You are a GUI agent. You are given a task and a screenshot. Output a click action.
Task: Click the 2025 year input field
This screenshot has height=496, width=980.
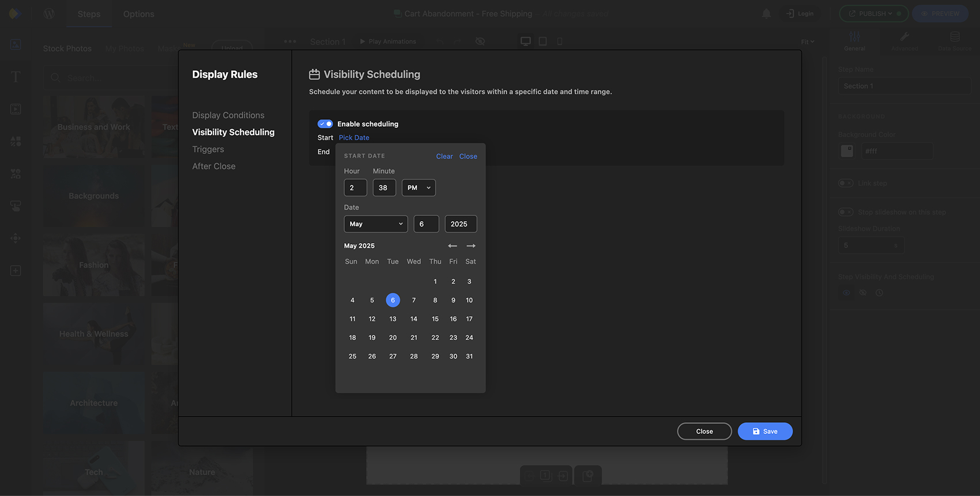461,224
